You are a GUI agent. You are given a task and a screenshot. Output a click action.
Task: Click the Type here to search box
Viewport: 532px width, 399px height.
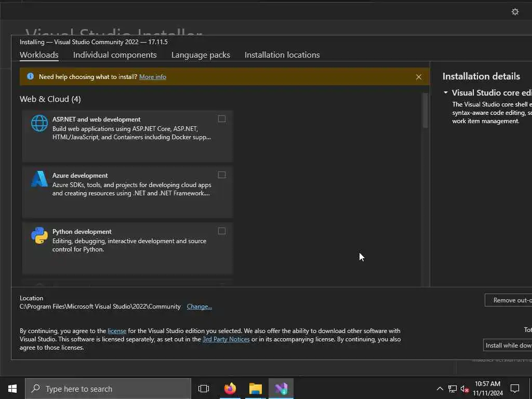click(108, 389)
